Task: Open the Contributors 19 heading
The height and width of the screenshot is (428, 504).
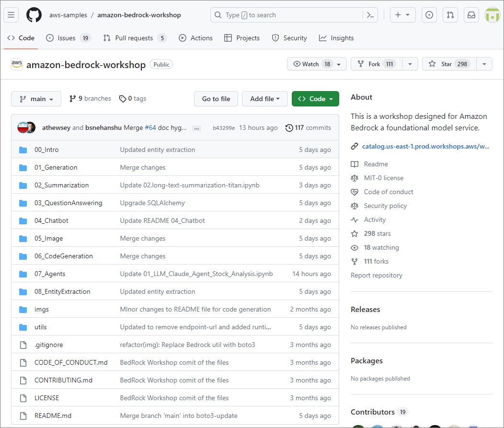Action: 379,412
